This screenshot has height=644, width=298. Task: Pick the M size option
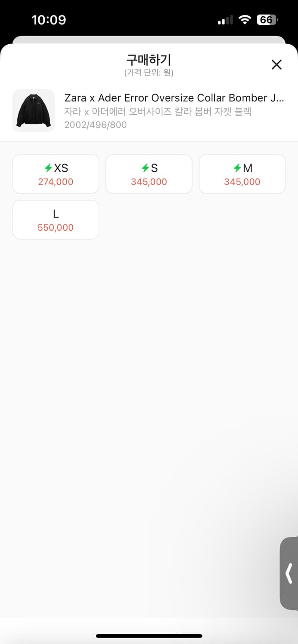[242, 174]
